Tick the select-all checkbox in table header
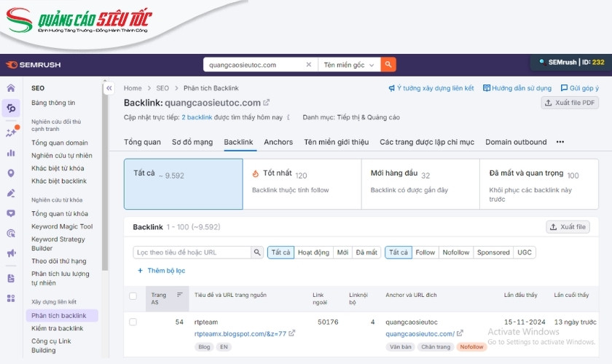Image resolution: width=612 pixels, height=364 pixels. (133, 296)
